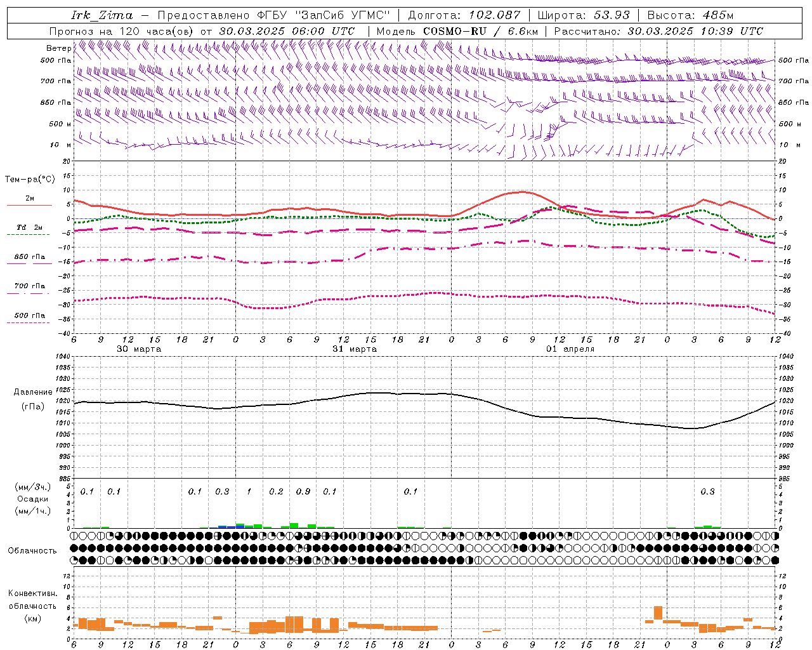Click the Облачность row label

(32, 551)
